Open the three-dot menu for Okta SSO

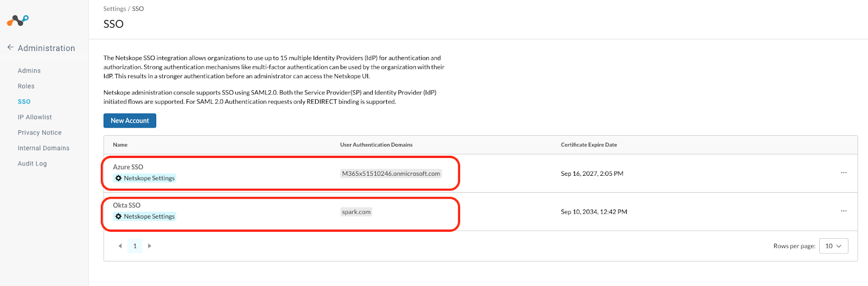(x=844, y=211)
